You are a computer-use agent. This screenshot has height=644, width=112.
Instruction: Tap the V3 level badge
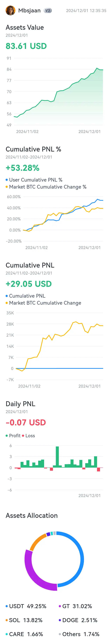[48, 10]
